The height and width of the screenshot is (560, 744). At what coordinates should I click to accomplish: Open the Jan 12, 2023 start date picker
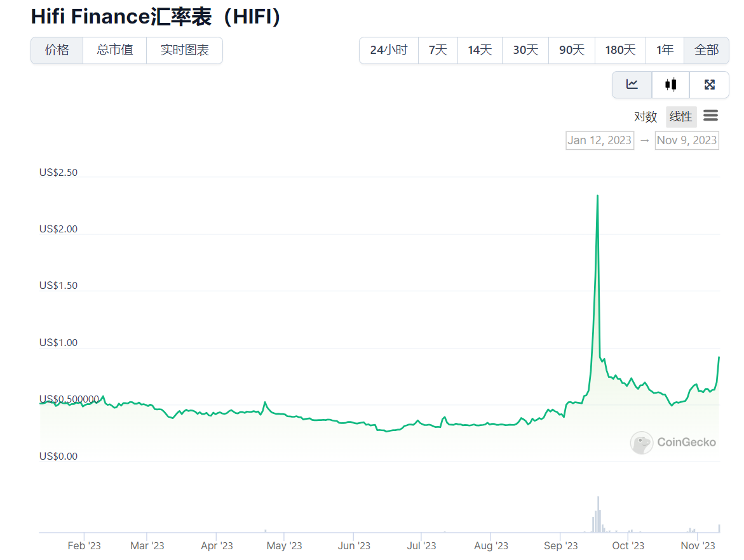pos(599,140)
